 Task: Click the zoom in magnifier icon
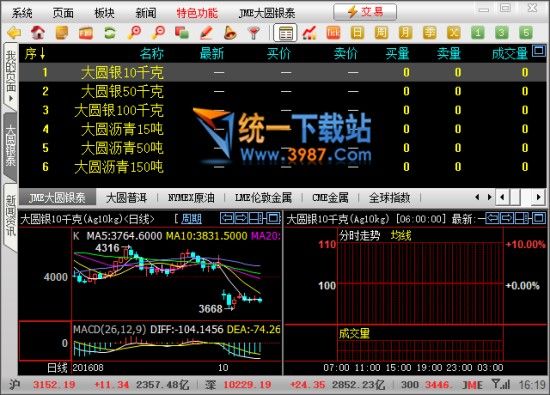(x=134, y=33)
